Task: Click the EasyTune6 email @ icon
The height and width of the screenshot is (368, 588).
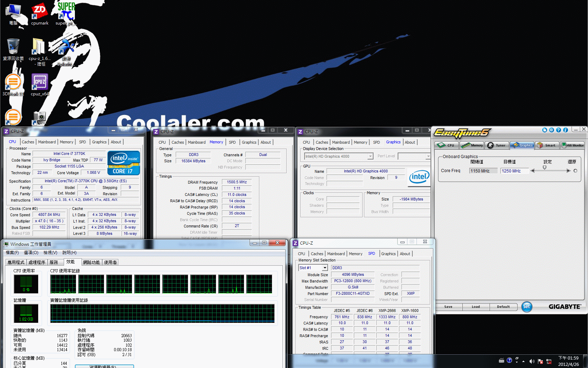Action: 551,130
